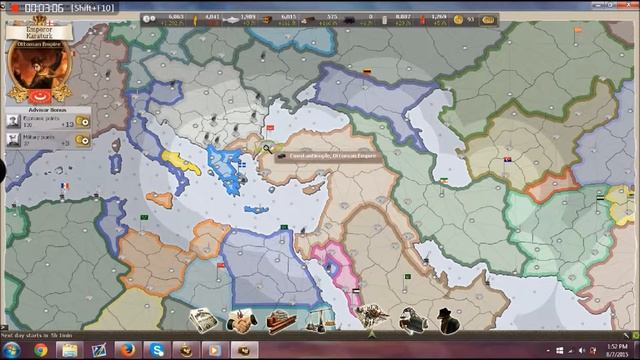Click the fish resource icon in top bar

231,20
